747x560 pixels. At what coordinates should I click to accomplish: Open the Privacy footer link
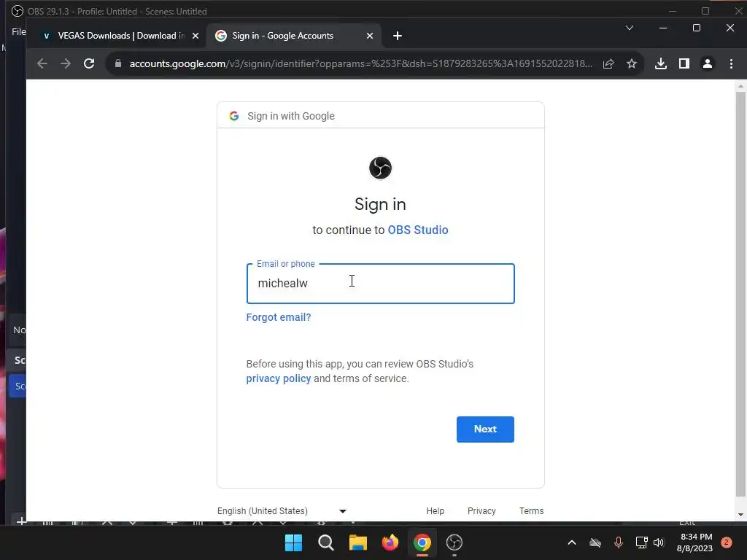(x=481, y=511)
